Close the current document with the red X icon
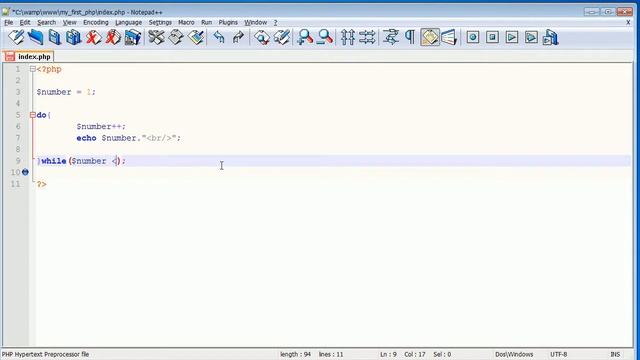 click(x=93, y=38)
